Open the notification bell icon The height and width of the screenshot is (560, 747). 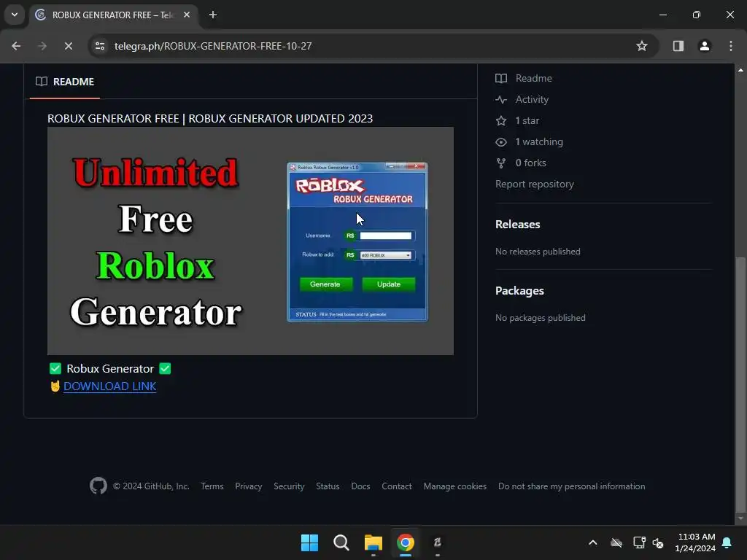(x=727, y=542)
